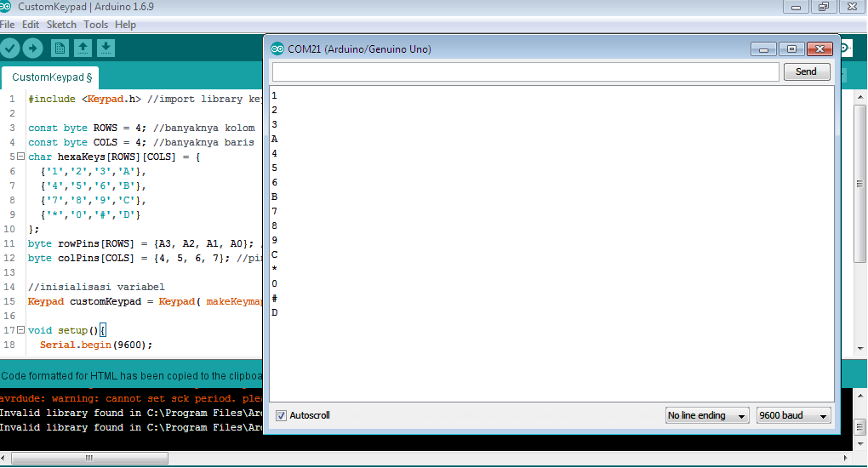
Task: Open the Help menu
Action: pos(125,25)
